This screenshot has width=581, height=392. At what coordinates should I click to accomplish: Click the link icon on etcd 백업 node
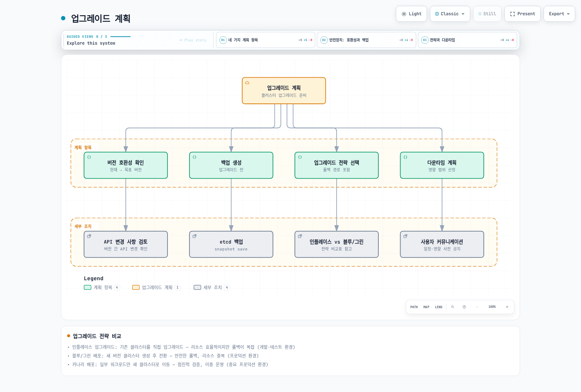pyautogui.click(x=195, y=236)
